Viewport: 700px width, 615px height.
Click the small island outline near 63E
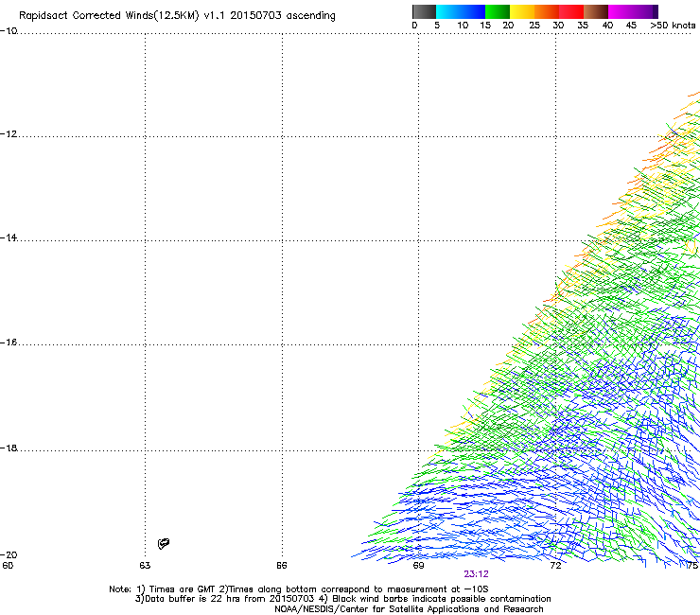(164, 543)
